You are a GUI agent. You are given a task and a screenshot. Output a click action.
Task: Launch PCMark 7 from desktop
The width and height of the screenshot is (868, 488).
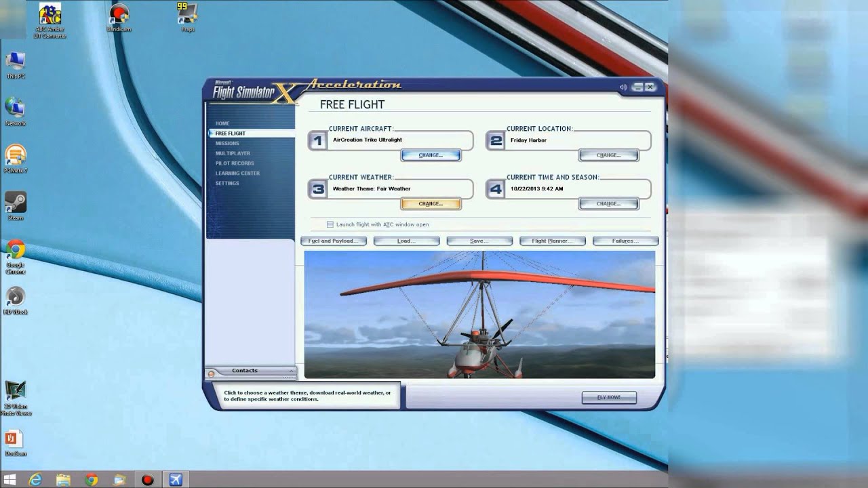tap(16, 159)
